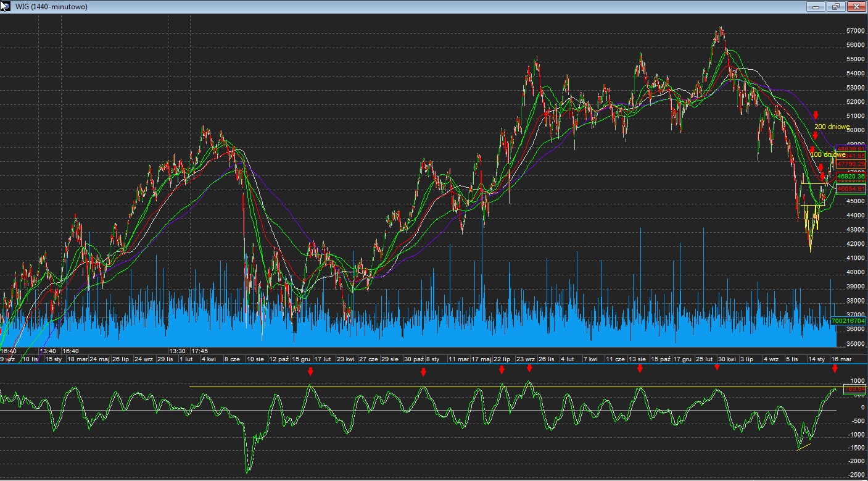
Task: Click the red arrow marker below '13 sie' date
Action: point(640,369)
